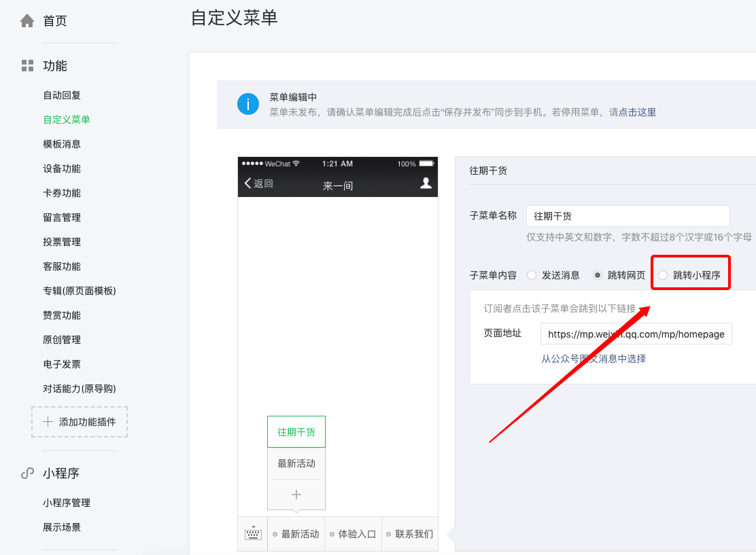Click 从公众号图文消息中选择 link
Screen dimensions: 756x555
point(594,359)
